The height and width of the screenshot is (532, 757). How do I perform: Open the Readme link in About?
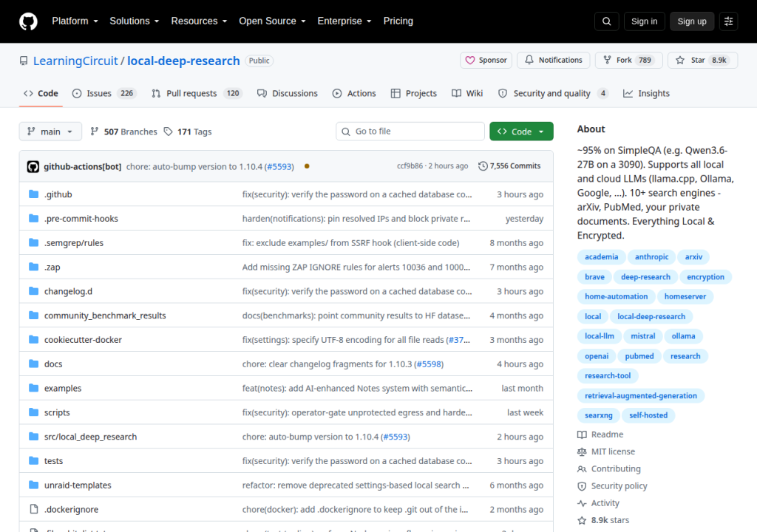pyautogui.click(x=600, y=434)
